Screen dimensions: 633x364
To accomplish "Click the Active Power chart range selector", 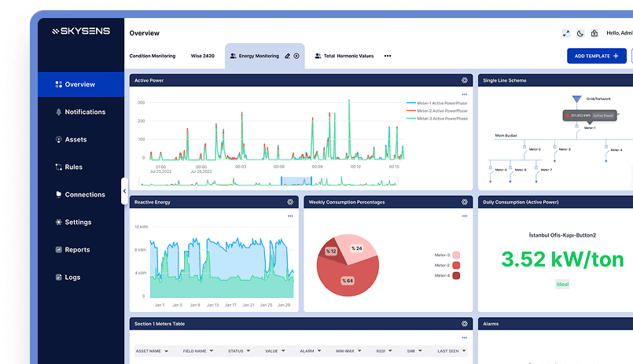I will point(296,181).
